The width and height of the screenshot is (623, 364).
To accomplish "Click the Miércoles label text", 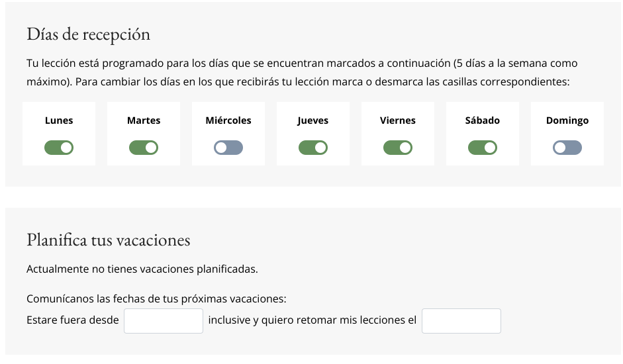I will click(x=228, y=120).
